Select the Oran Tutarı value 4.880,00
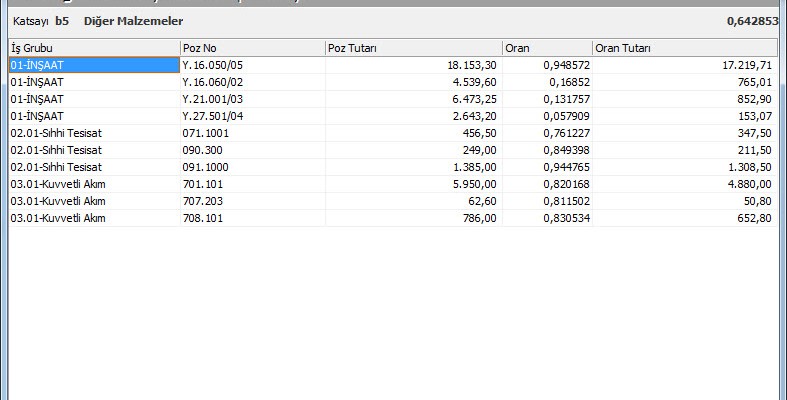Viewport: 787px width, 400px height. 745,184
